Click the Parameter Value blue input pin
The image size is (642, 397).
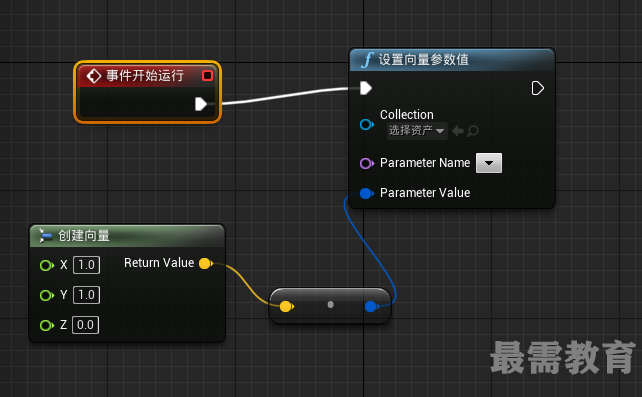click(x=367, y=193)
